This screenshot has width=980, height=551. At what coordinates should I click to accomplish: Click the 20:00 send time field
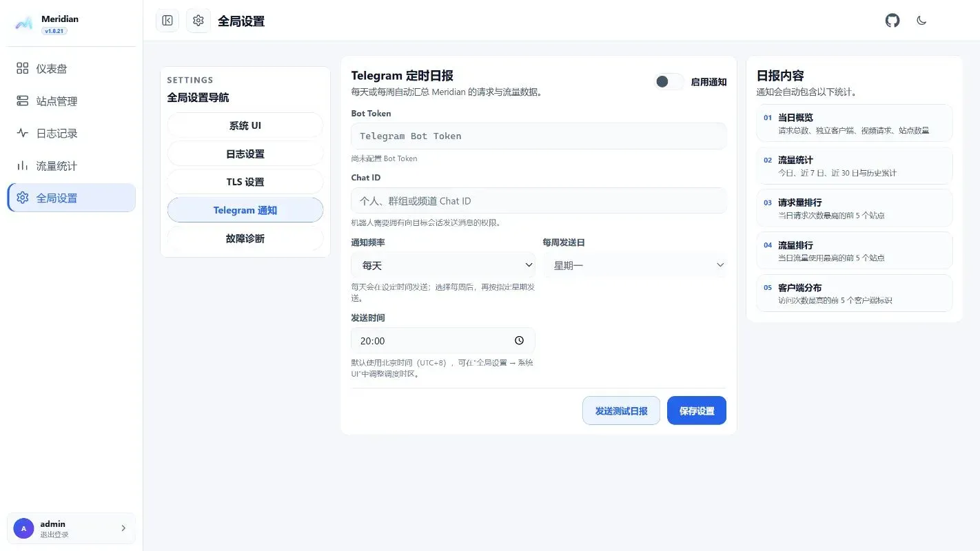443,341
